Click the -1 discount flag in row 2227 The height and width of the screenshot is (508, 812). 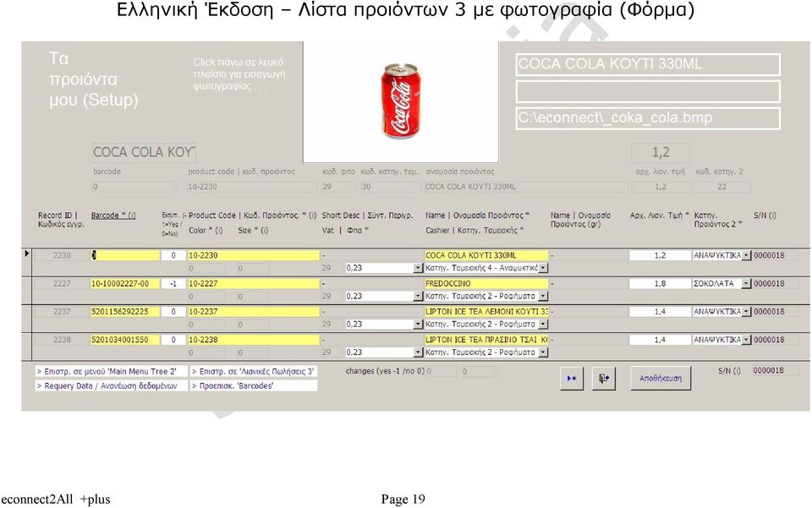pos(173,283)
